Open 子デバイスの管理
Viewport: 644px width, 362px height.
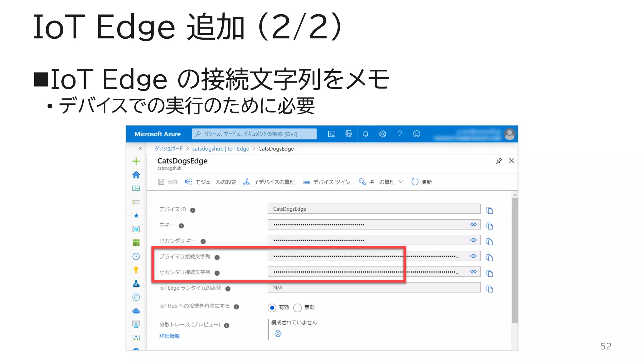coord(269,182)
